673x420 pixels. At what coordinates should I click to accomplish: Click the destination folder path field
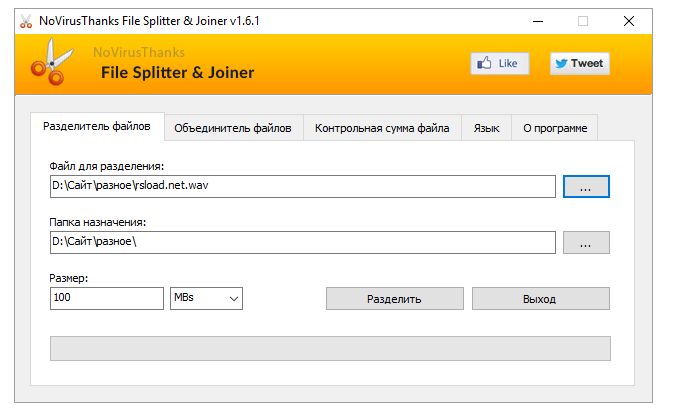coord(302,242)
